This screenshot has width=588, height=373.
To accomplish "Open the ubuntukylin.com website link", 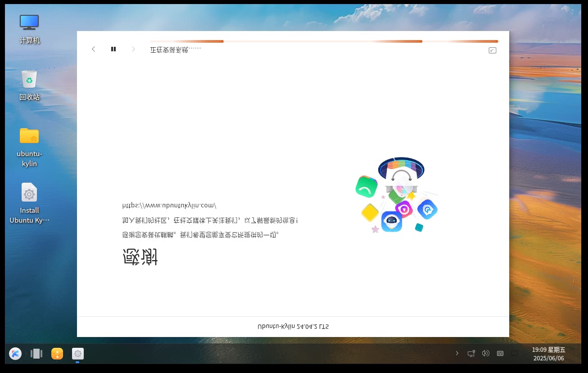I will click(x=169, y=205).
